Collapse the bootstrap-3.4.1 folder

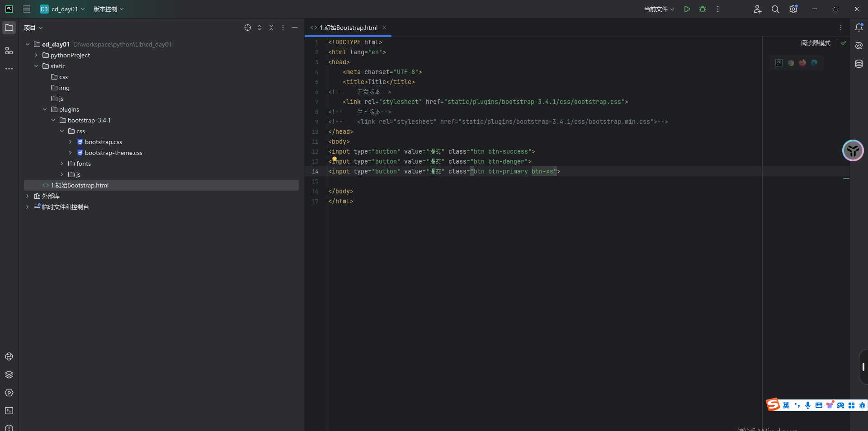tap(53, 120)
